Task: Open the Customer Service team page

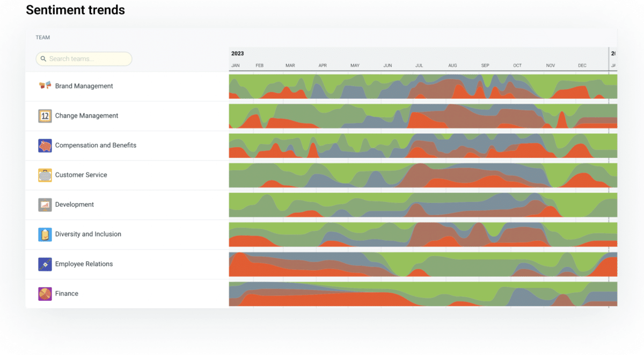Action: point(81,175)
